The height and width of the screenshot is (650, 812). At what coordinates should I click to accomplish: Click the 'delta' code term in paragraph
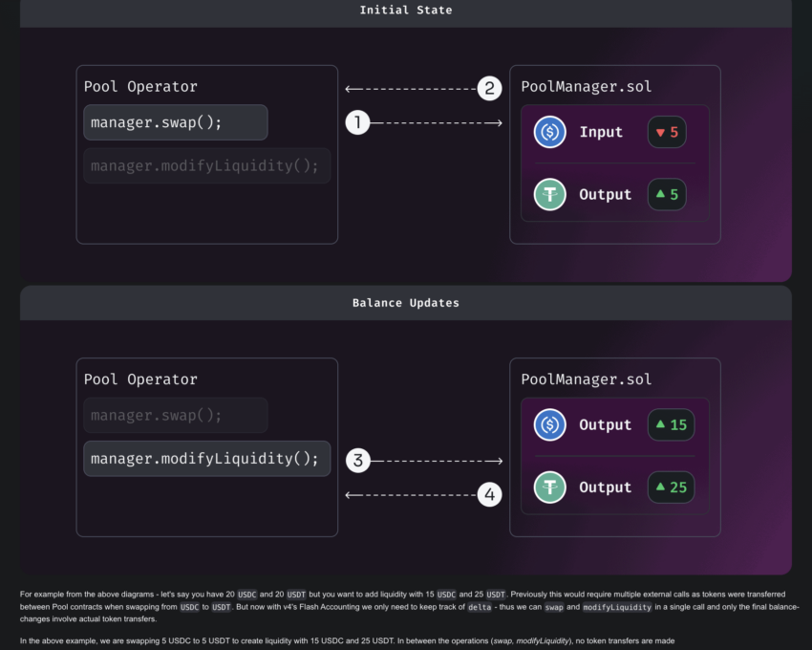[480, 607]
